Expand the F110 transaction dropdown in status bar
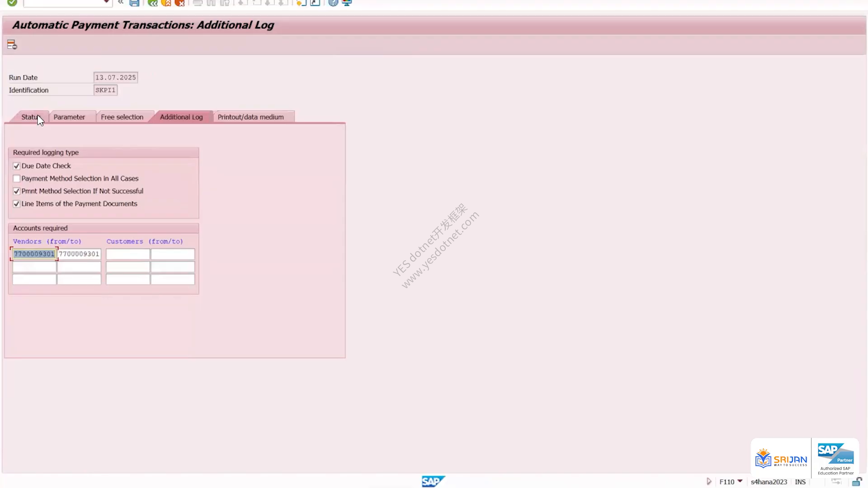 [740, 481]
